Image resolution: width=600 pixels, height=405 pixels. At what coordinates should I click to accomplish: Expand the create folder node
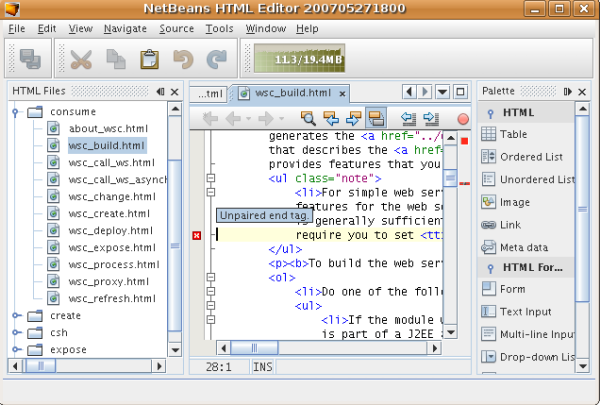tap(16, 315)
